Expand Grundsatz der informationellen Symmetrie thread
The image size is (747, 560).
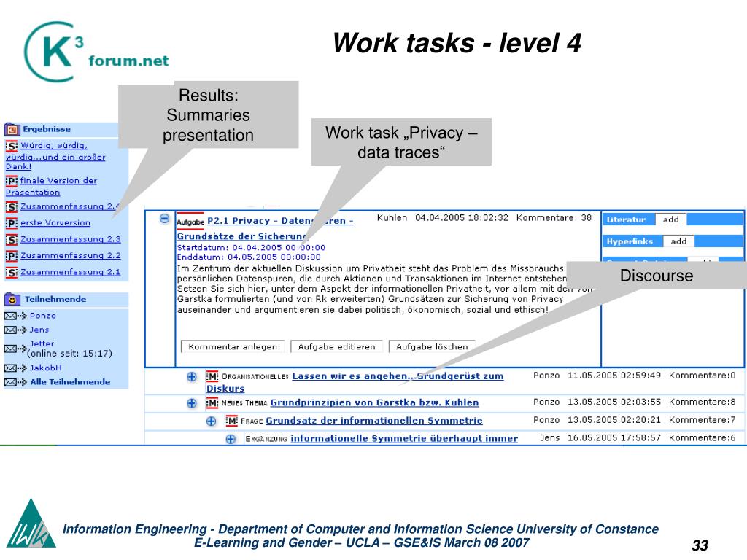pyautogui.click(x=211, y=421)
